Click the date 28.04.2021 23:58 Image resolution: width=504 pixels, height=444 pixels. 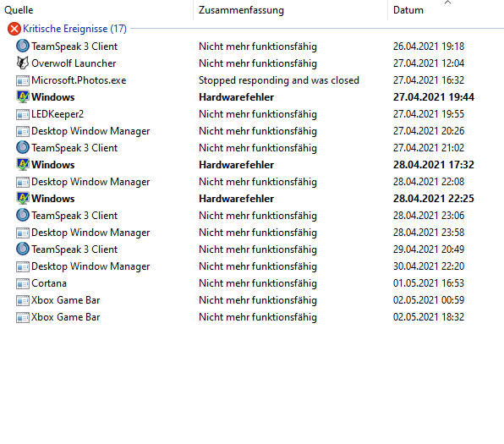click(429, 233)
